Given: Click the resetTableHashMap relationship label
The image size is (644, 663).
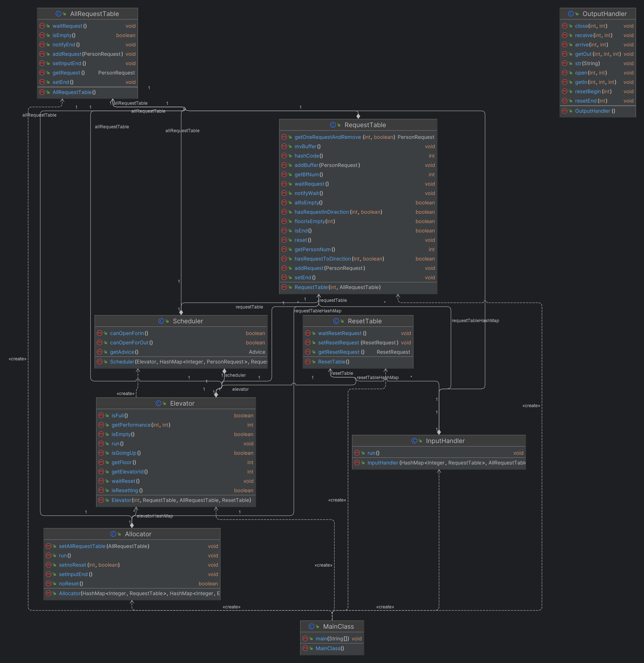Looking at the screenshot, I should coord(378,377).
